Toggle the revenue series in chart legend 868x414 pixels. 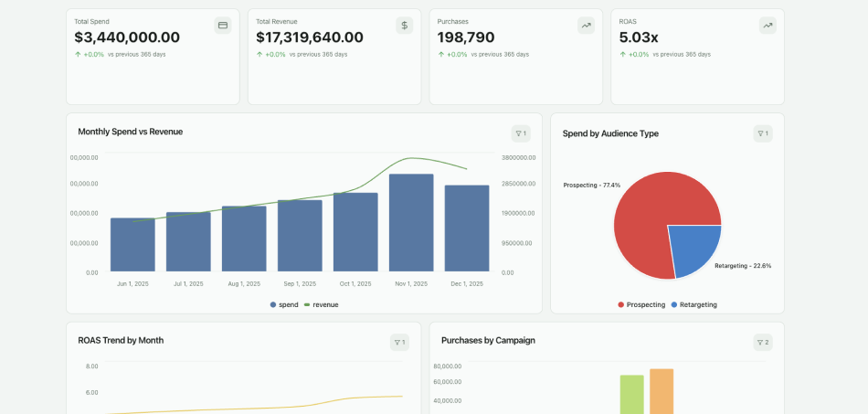click(322, 305)
